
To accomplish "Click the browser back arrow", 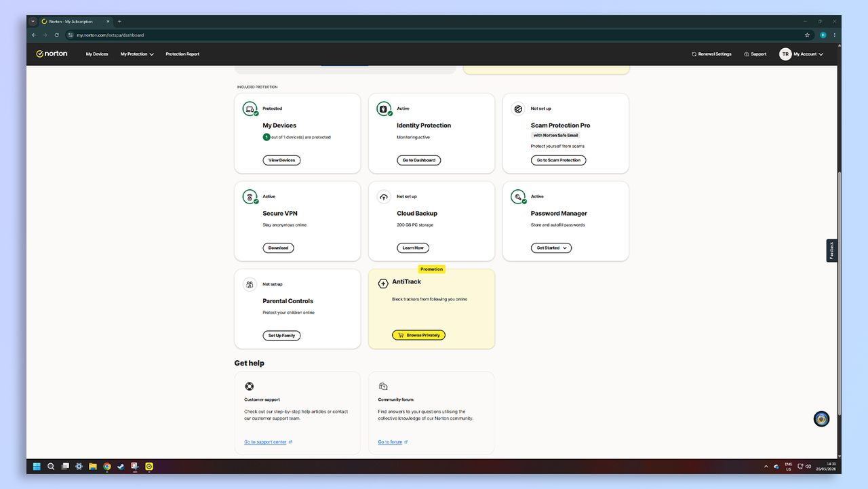I will pos(34,35).
